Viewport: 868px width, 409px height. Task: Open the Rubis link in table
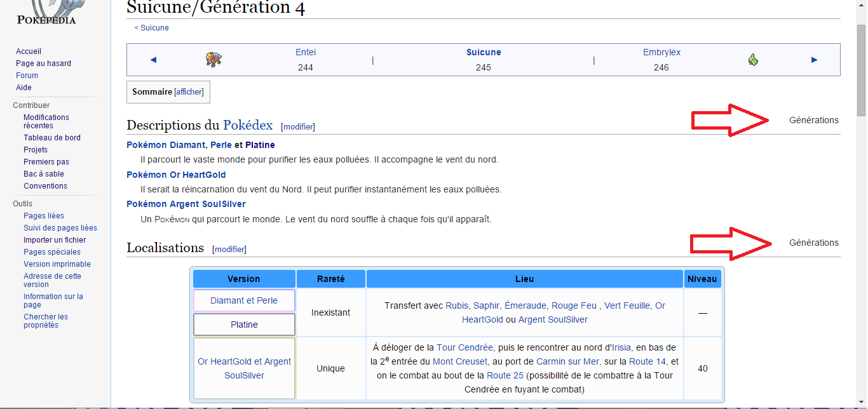(458, 305)
